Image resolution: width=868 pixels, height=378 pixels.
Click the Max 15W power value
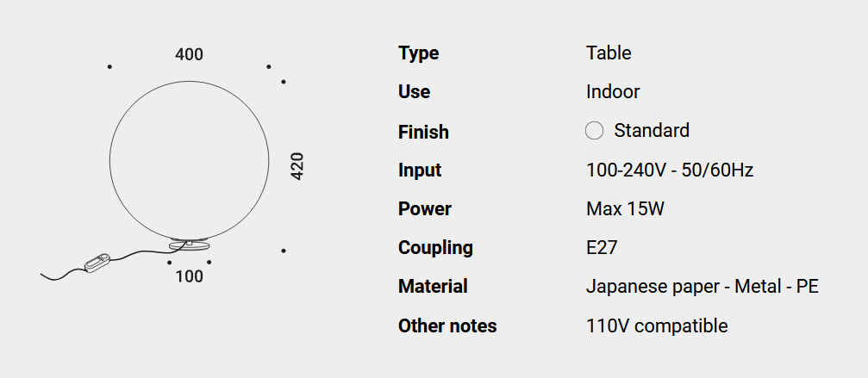(625, 209)
